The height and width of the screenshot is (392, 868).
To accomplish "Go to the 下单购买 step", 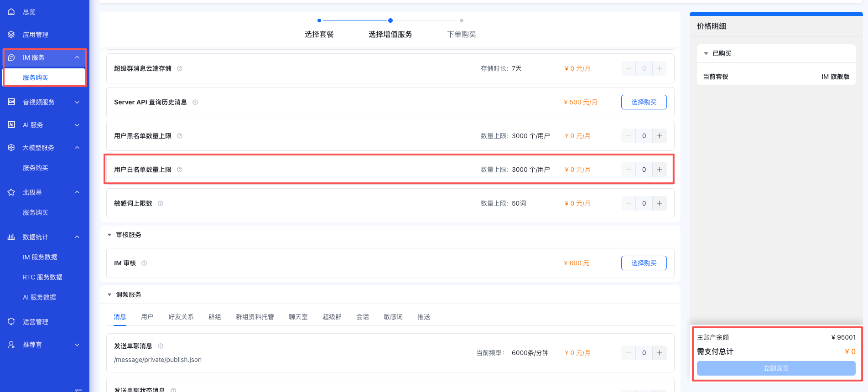I will click(x=462, y=34).
